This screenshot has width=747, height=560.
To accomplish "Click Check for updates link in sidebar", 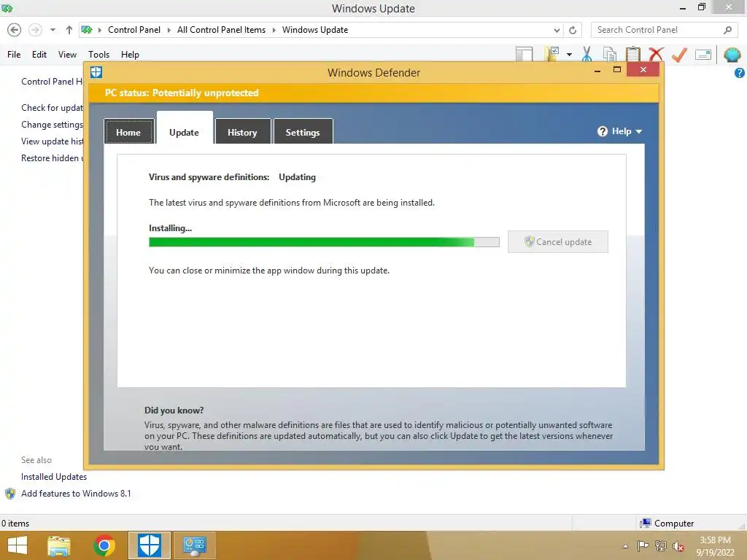I will pyautogui.click(x=52, y=108).
